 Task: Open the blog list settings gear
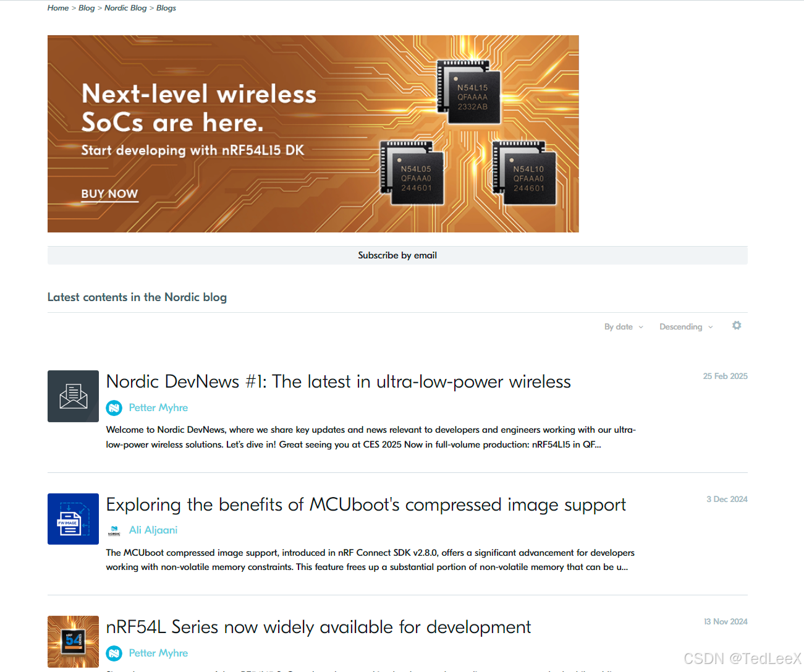[x=737, y=325]
